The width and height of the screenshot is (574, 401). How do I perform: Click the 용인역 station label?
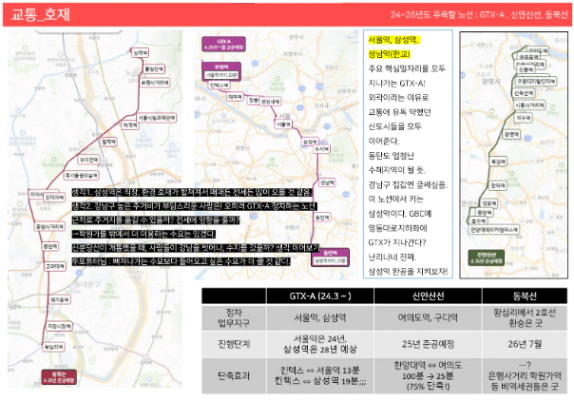pos(322,217)
